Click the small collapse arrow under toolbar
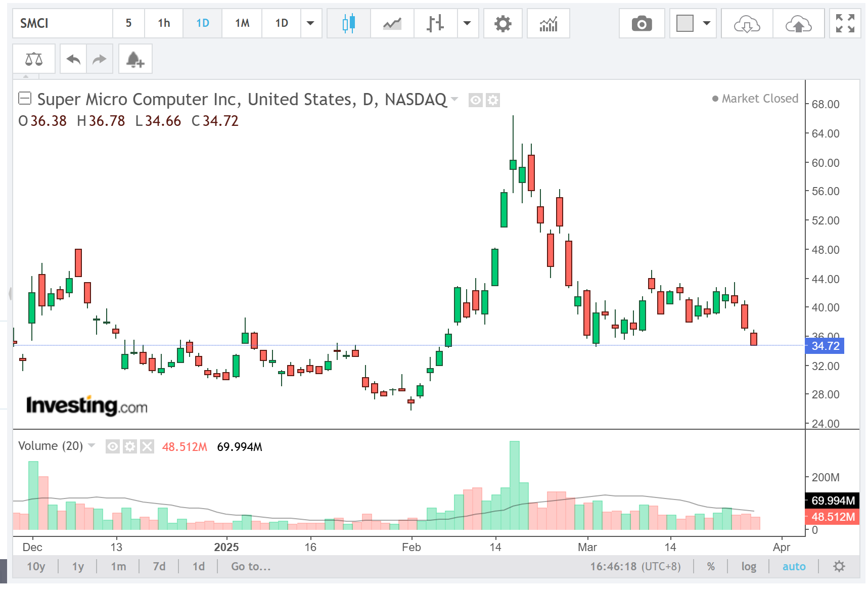 (x=26, y=77)
